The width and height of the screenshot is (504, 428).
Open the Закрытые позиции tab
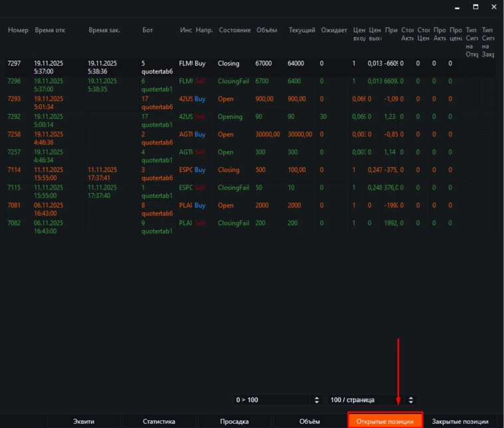pyautogui.click(x=460, y=421)
